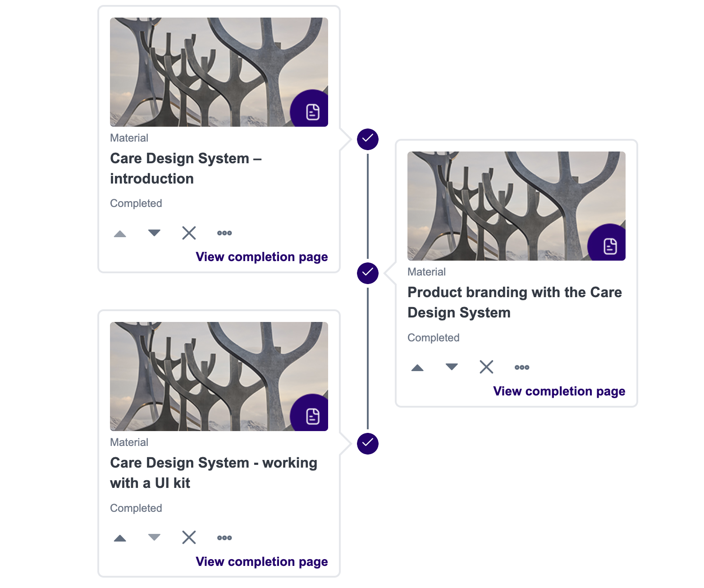Move the introduction card up
704x588 pixels.
tap(120, 233)
